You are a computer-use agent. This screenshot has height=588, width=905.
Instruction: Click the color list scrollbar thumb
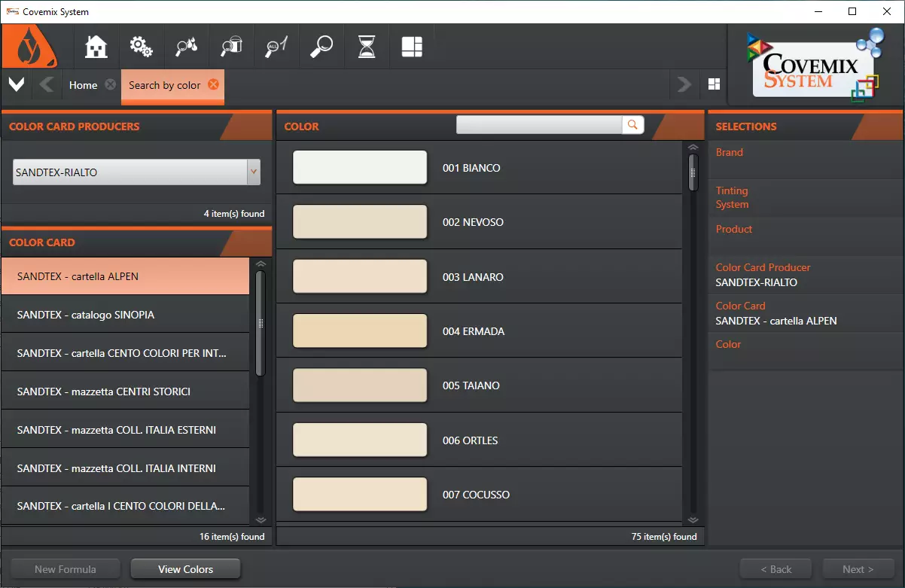pyautogui.click(x=693, y=172)
